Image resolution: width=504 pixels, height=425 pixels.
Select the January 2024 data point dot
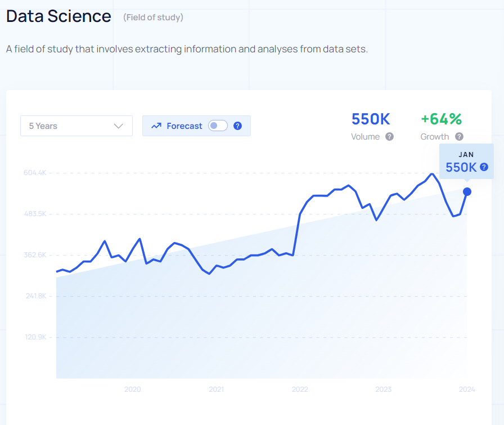467,192
